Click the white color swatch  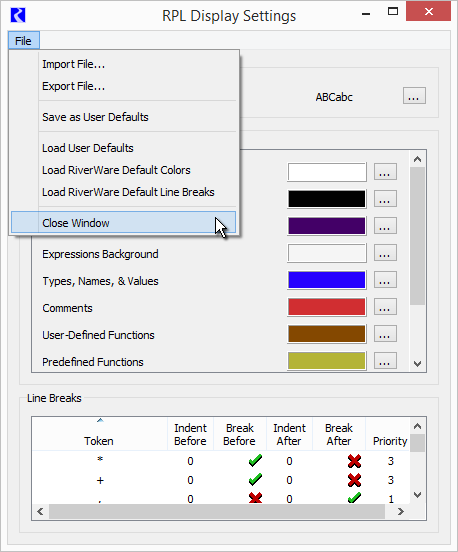[x=327, y=172]
